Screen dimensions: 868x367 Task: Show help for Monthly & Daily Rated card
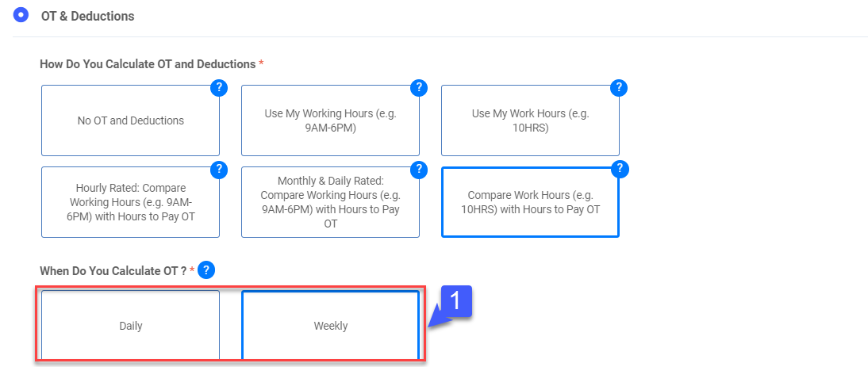tap(419, 169)
